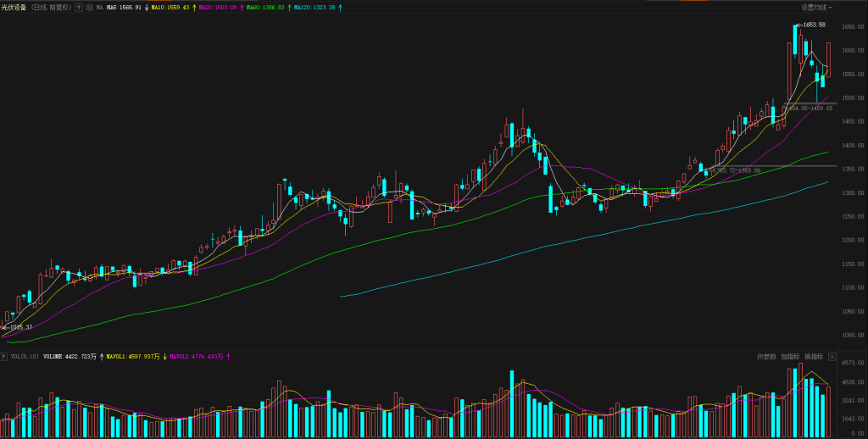
Task: Click 换指标 to switch the indicator
Action: [x=814, y=357]
